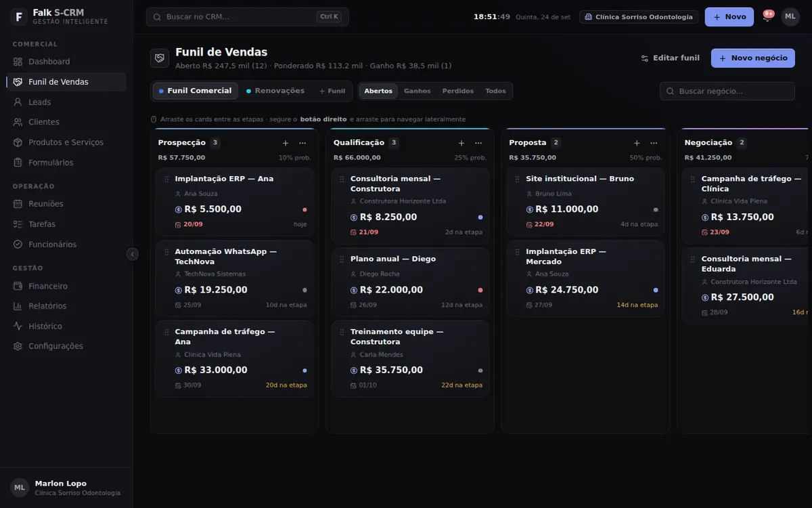Open Configurações in the sidebar
Viewport: 812px width, 508px height.
(66, 346)
